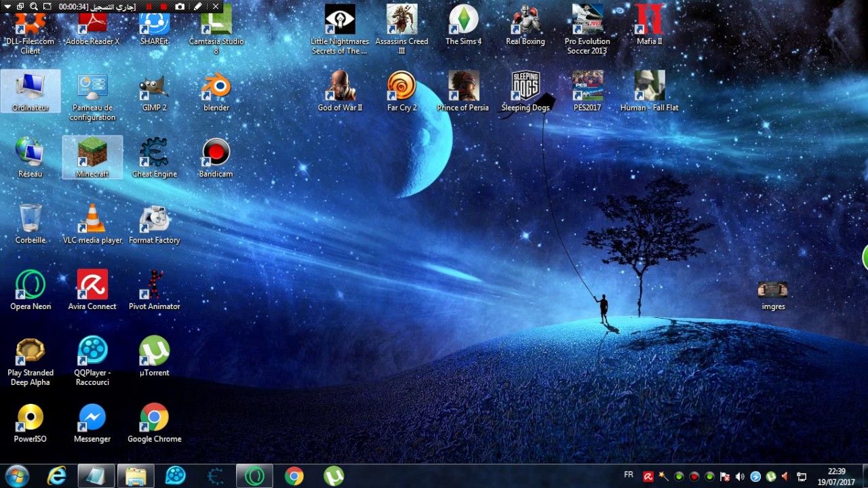Image resolution: width=868 pixels, height=488 pixels.
Task: Open Panneau de configuration desktop icon
Action: pos(92,98)
